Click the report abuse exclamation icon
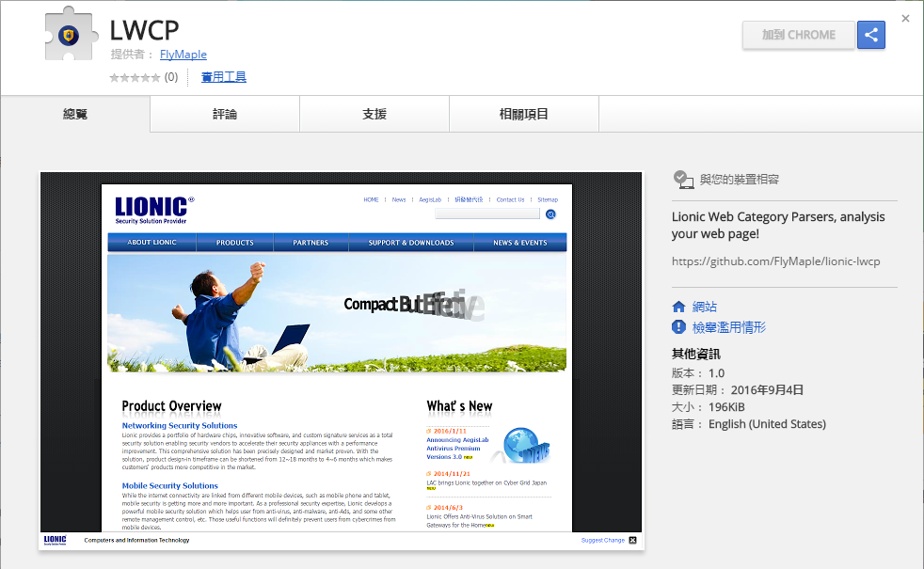 [678, 327]
